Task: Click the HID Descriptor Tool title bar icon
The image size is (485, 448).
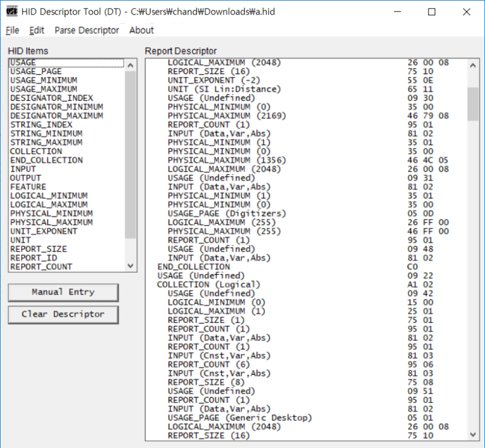Action: 11,11
